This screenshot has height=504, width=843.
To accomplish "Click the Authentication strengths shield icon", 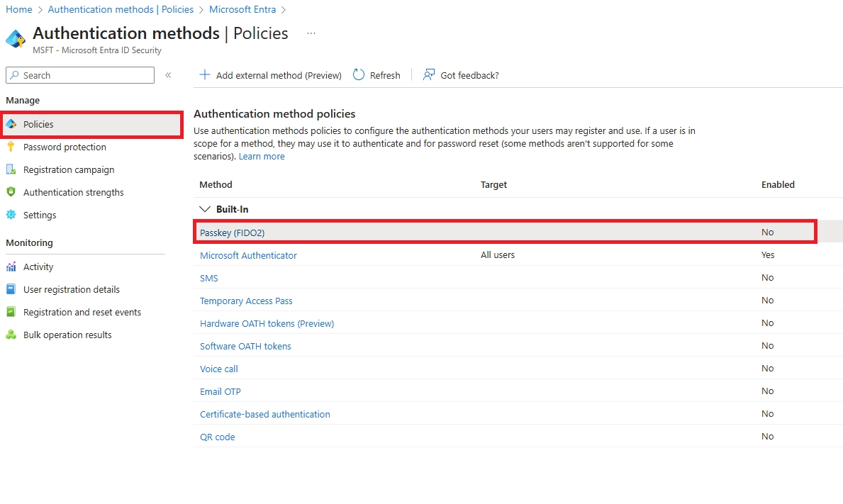I will click(11, 192).
